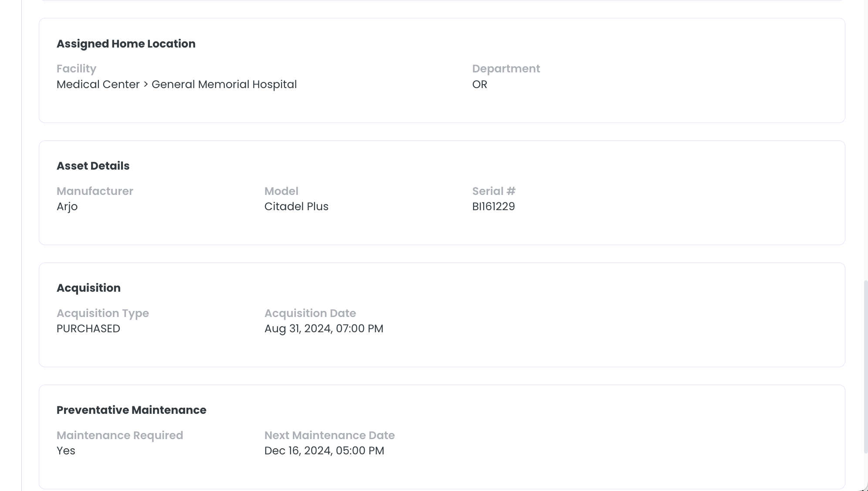This screenshot has width=868, height=491.
Task: Click the Next Maintenance Date label
Action: click(x=329, y=435)
